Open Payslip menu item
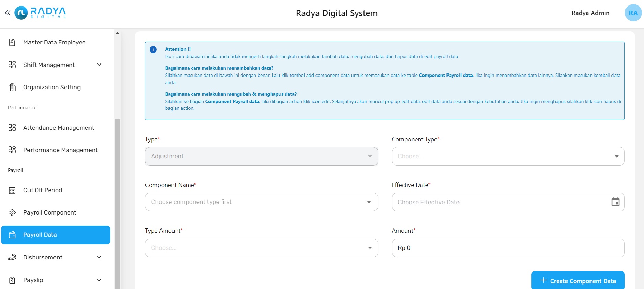Image resolution: width=644 pixels, height=289 pixels. [x=56, y=280]
